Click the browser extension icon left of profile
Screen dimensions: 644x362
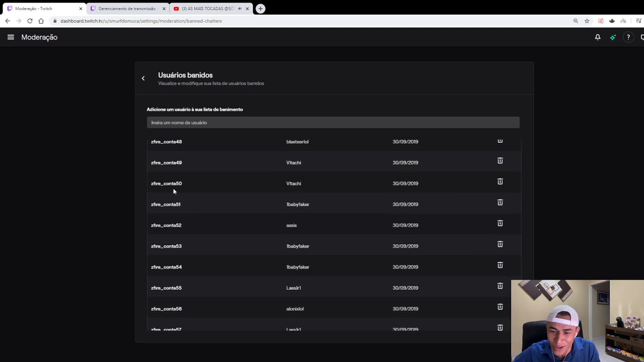[x=623, y=21]
